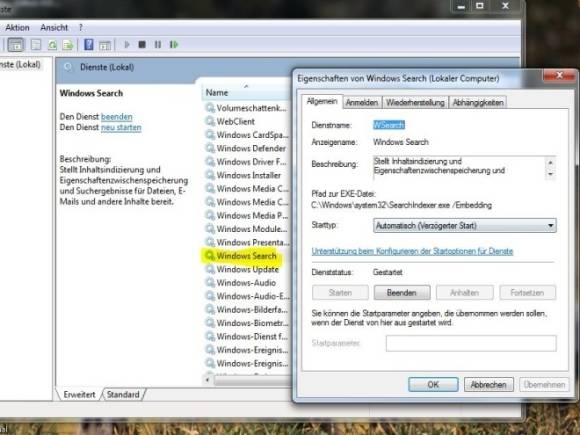Click the Start Service play icon in toolbar
Viewport: 580px width, 435px height.
tap(127, 45)
